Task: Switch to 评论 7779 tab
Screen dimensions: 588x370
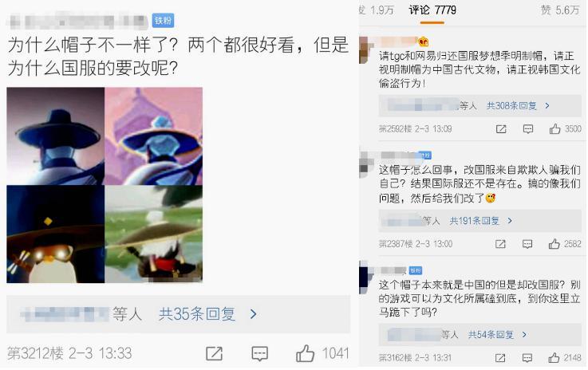Action: pyautogui.click(x=432, y=10)
